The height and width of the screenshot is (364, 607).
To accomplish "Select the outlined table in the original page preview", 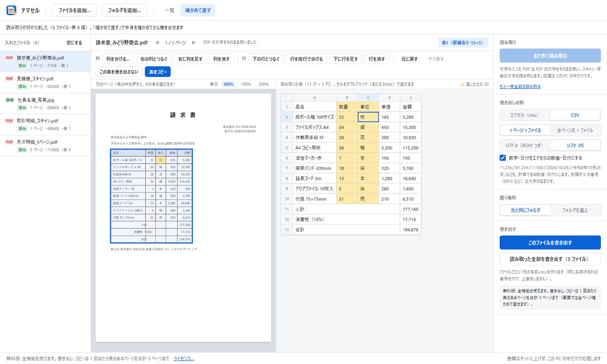I will click(x=151, y=196).
